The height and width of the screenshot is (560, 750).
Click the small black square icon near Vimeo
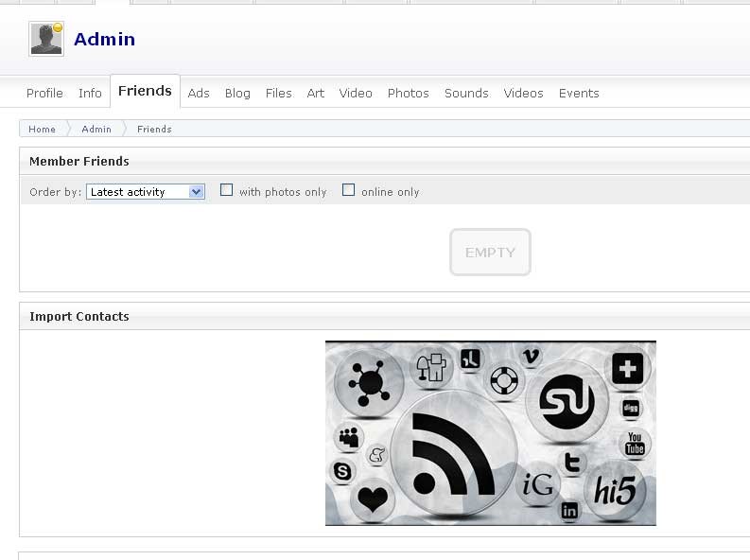pos(471,359)
